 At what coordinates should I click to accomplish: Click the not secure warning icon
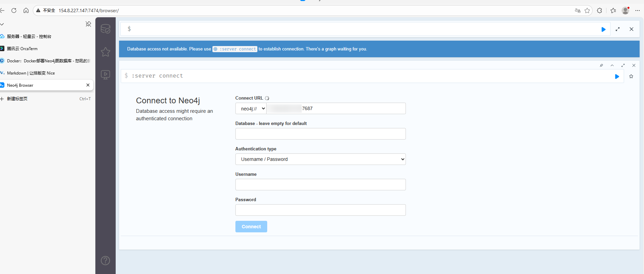pos(39,10)
